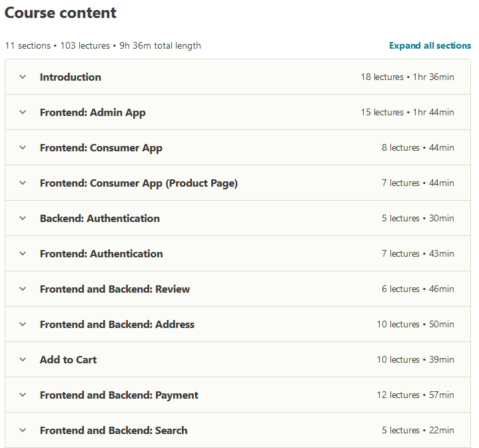Click the 15 lectures • 1hr 44min label
Screen dimensions: 479x448
(x=408, y=112)
